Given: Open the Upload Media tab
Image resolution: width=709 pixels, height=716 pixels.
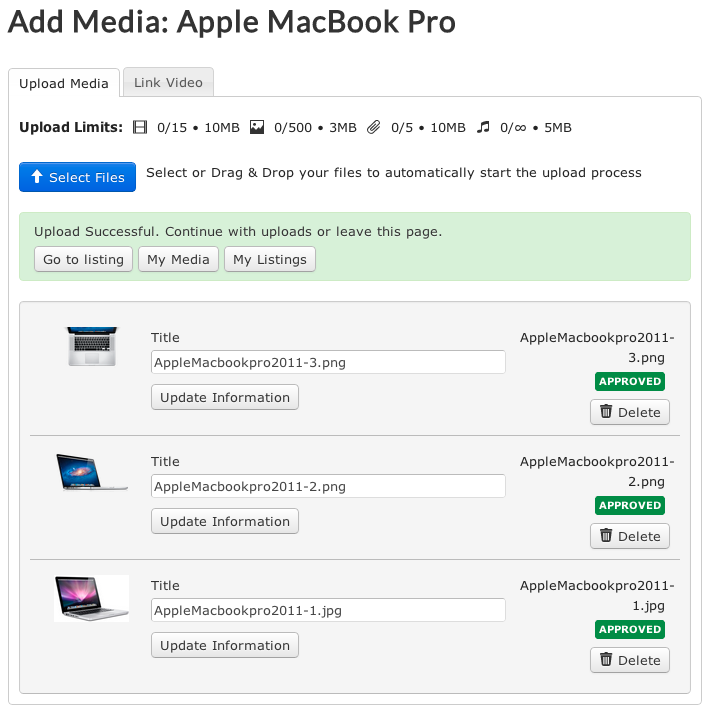Looking at the screenshot, I should tap(64, 84).
